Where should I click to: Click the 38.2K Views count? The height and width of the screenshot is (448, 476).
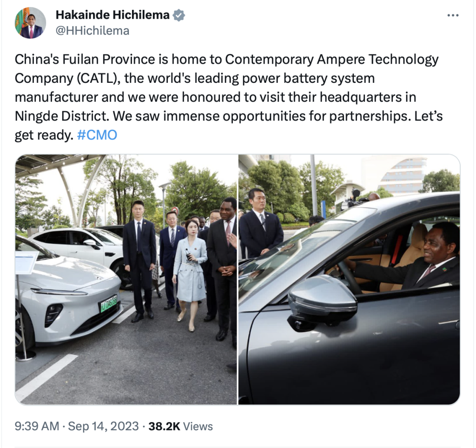181,426
